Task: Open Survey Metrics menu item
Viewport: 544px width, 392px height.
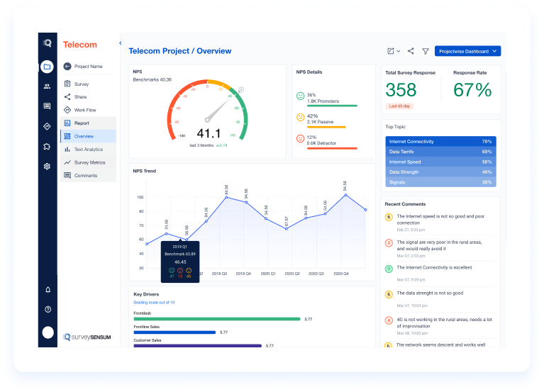Action: (x=89, y=162)
